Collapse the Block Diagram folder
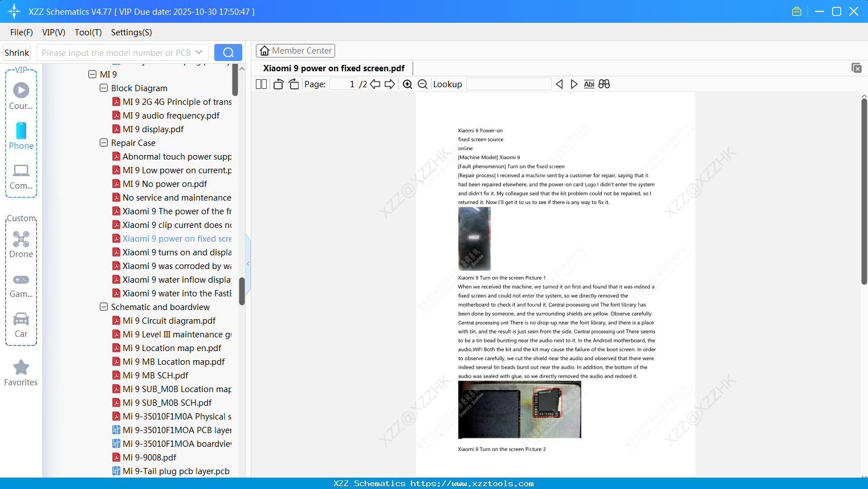The image size is (868, 489). pos(104,88)
